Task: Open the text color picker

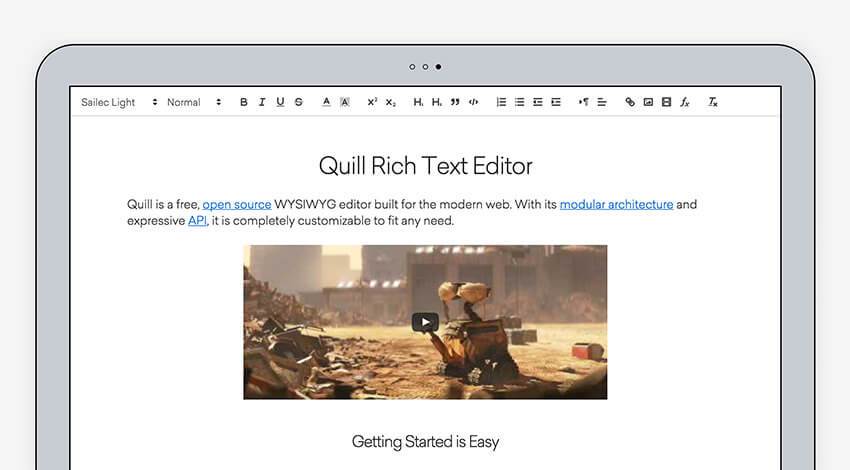Action: (x=326, y=102)
